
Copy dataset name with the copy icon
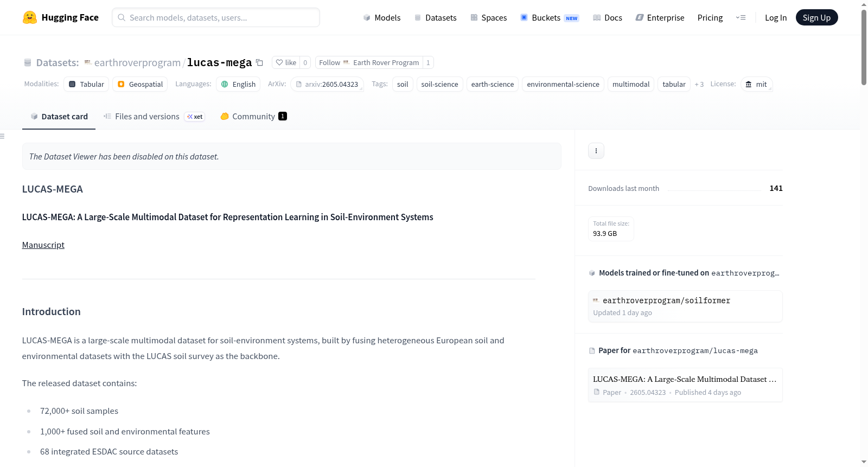click(x=260, y=62)
